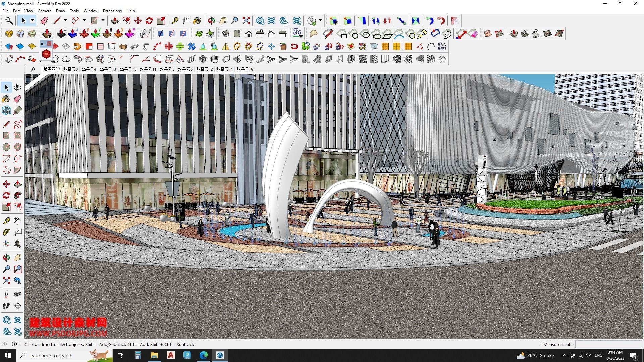Image resolution: width=644 pixels, height=362 pixels.
Task: Click the Search magnifier at toolbar start
Action: [9, 21]
